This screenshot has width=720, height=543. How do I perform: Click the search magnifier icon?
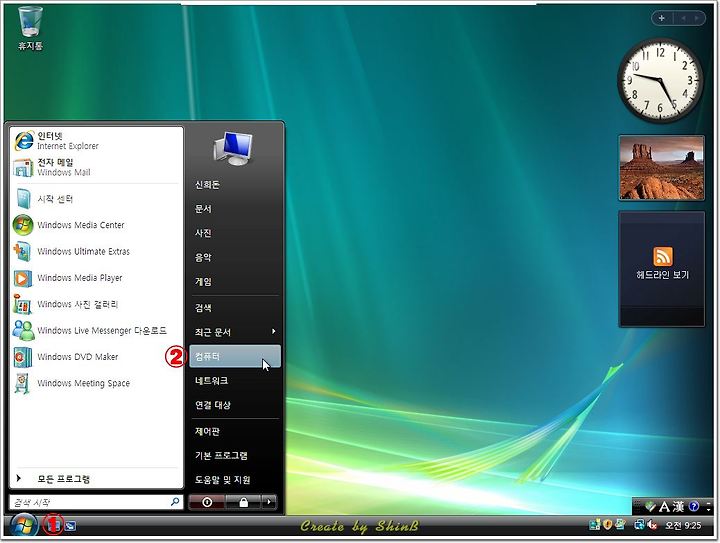pos(175,502)
